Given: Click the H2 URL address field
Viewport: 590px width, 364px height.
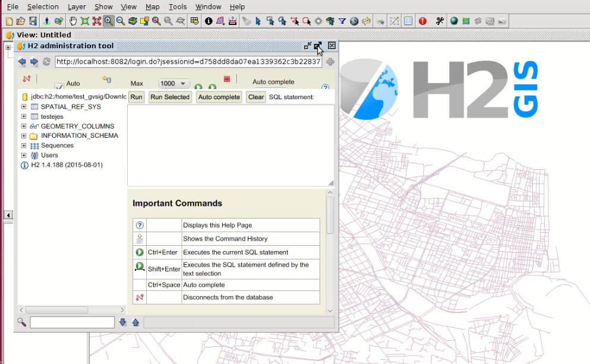Looking at the screenshot, I should click(x=188, y=62).
